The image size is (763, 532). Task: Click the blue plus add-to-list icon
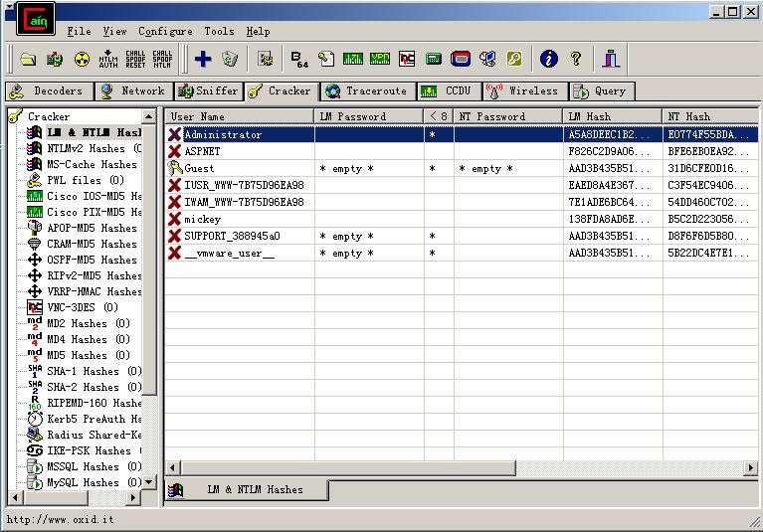(x=203, y=60)
